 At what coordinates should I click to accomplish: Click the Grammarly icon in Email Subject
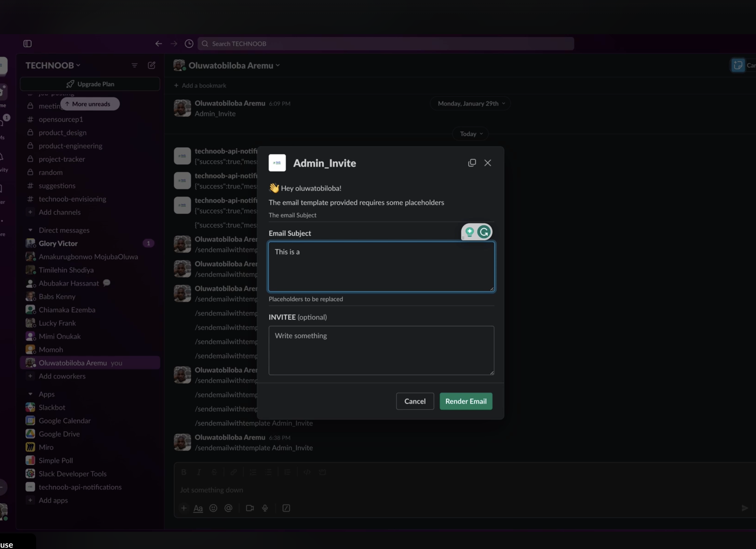(x=484, y=232)
